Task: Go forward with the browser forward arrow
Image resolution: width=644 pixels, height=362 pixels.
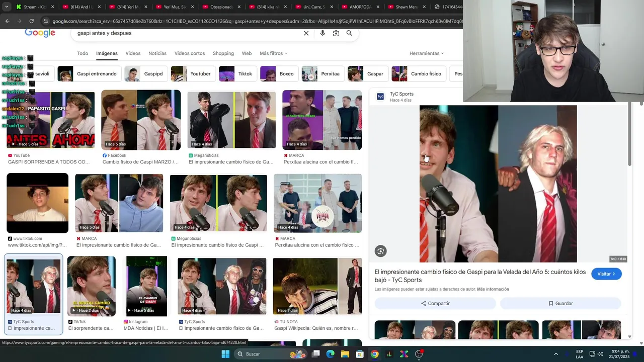Action: 19,21
